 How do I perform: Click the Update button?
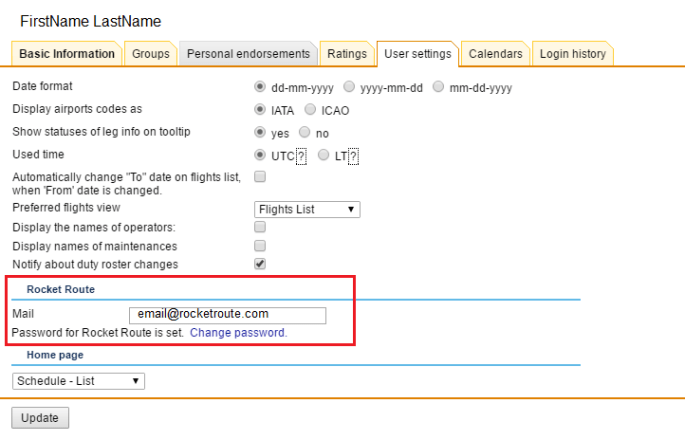pyautogui.click(x=40, y=417)
